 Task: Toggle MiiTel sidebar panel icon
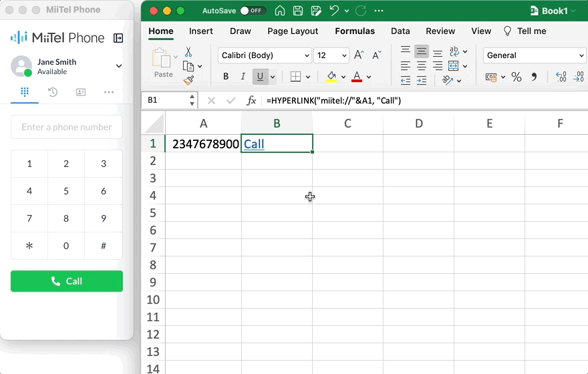(x=118, y=38)
